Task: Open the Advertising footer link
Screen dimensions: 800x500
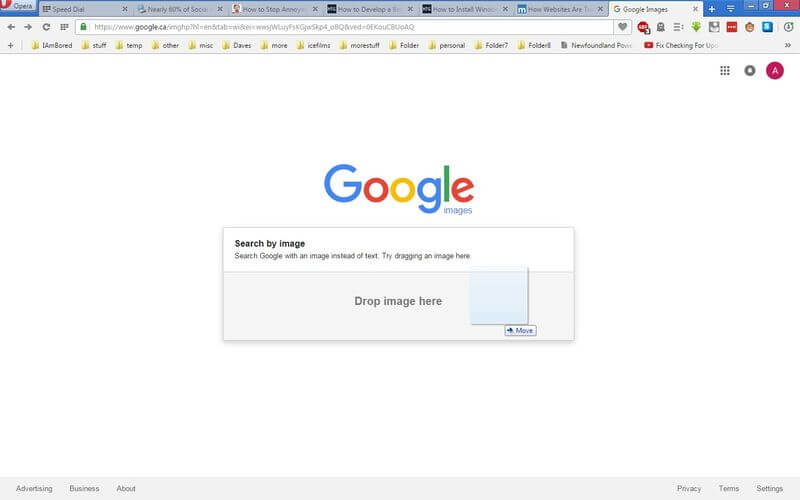Action: [x=34, y=488]
